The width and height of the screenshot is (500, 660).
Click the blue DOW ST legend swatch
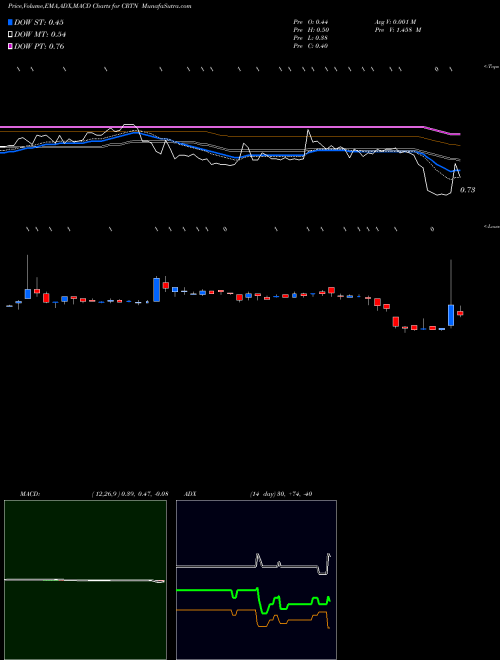pyautogui.click(x=11, y=22)
